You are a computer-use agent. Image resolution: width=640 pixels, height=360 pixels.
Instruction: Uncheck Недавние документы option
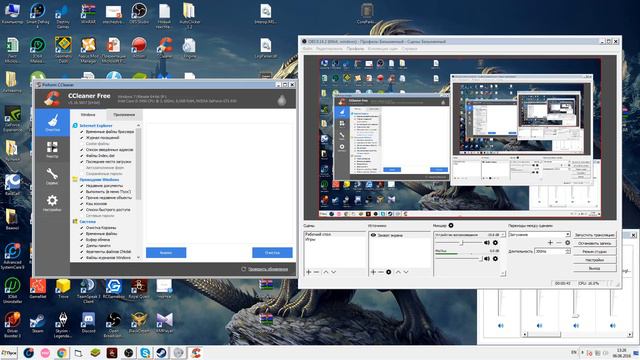click(82, 186)
